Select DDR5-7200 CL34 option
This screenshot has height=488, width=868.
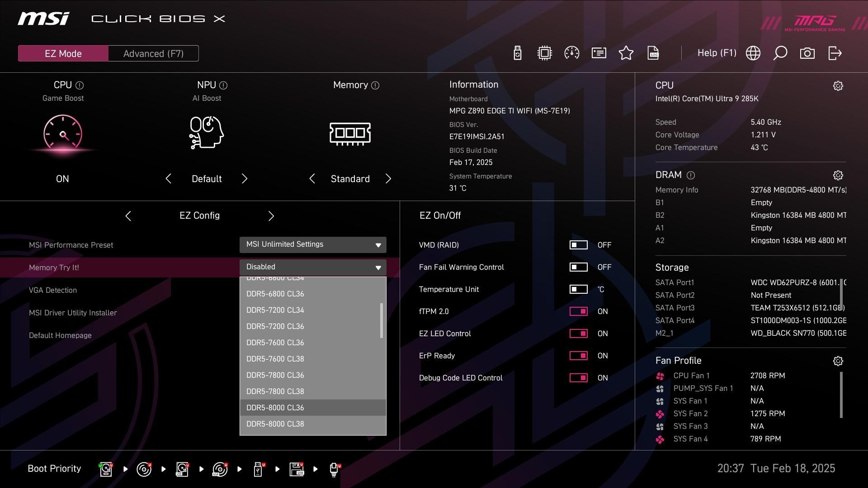tap(313, 310)
